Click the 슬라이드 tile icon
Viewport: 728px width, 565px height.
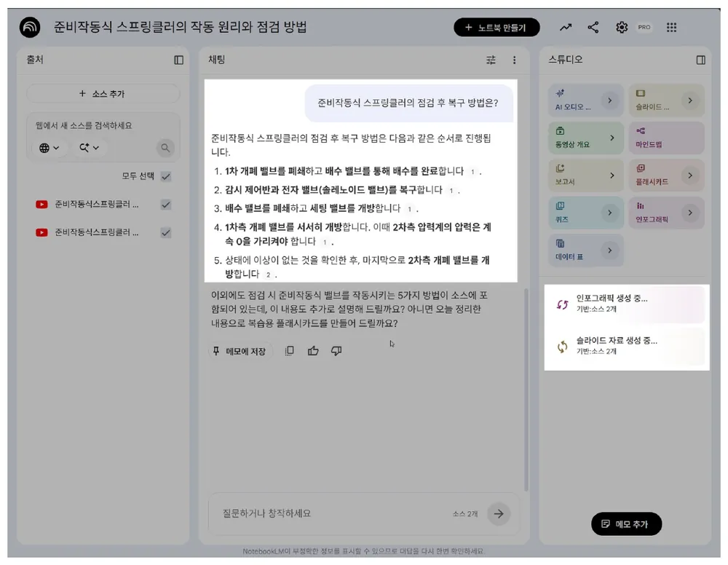640,93
